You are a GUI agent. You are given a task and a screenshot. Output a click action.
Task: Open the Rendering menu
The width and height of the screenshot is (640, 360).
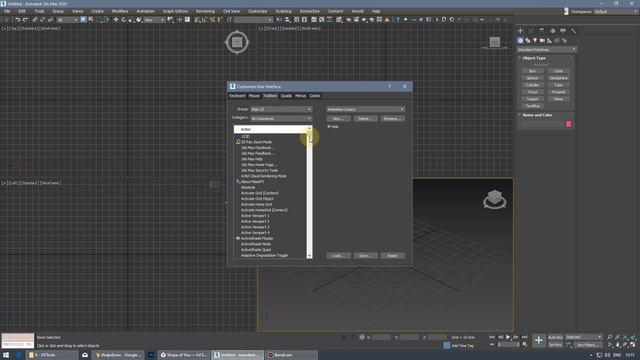click(x=205, y=11)
